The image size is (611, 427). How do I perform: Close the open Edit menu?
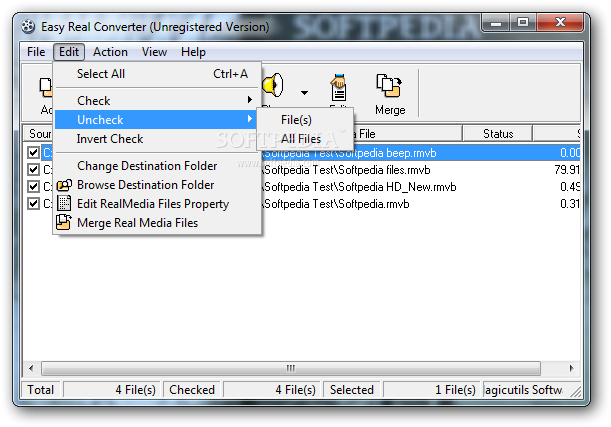[69, 52]
